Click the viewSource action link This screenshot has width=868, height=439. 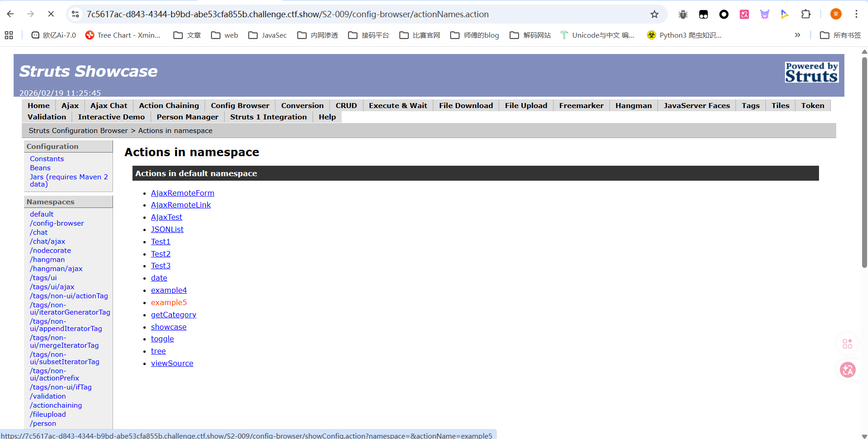172,363
